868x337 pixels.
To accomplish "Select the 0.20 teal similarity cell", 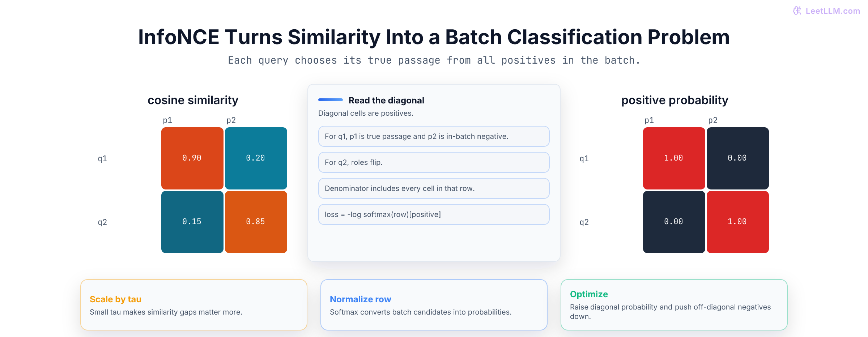I will coord(256,158).
